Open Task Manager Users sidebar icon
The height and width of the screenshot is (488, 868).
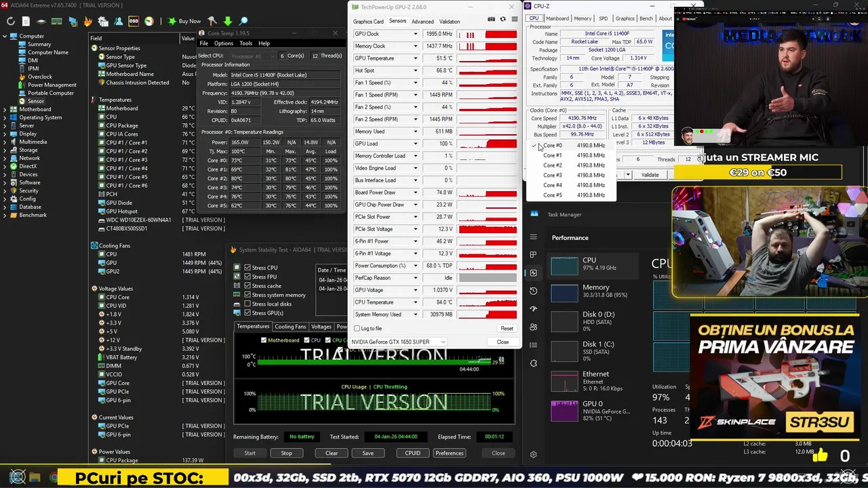pos(533,327)
